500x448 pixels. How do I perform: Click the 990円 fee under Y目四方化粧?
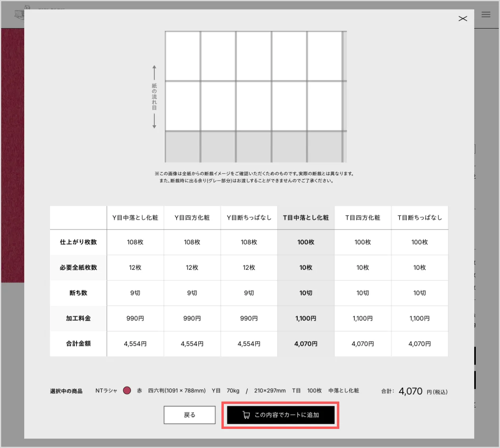192,319
